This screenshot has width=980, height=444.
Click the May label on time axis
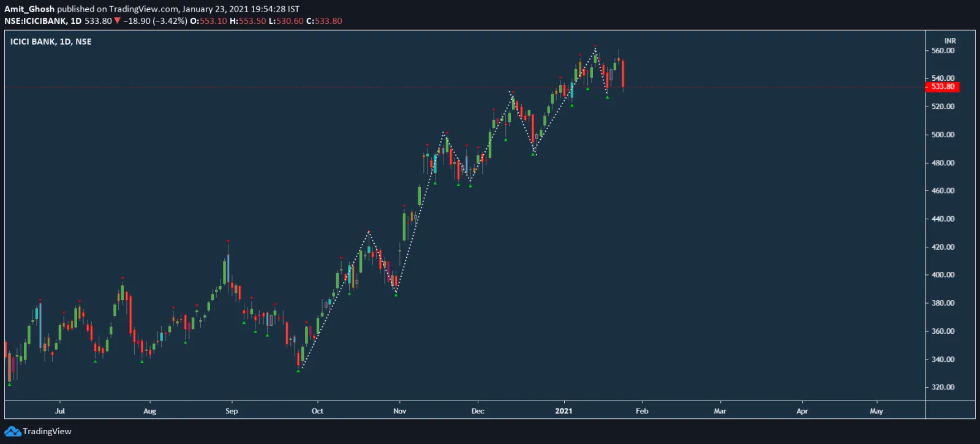click(x=876, y=411)
